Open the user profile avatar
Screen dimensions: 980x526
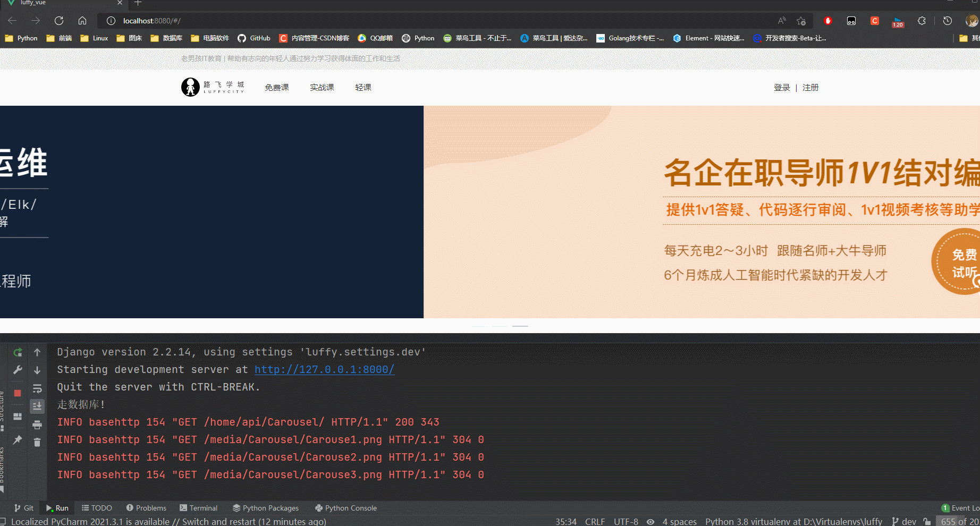[x=971, y=21]
